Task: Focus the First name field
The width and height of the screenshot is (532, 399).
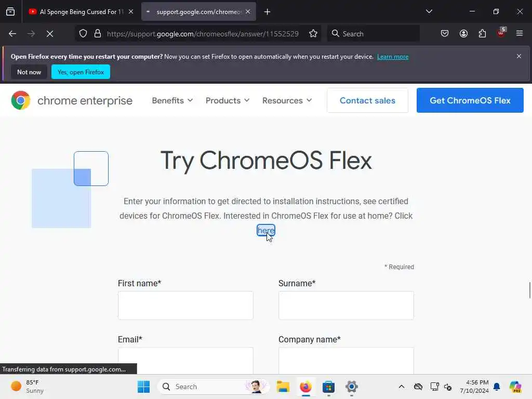Action: click(x=185, y=305)
